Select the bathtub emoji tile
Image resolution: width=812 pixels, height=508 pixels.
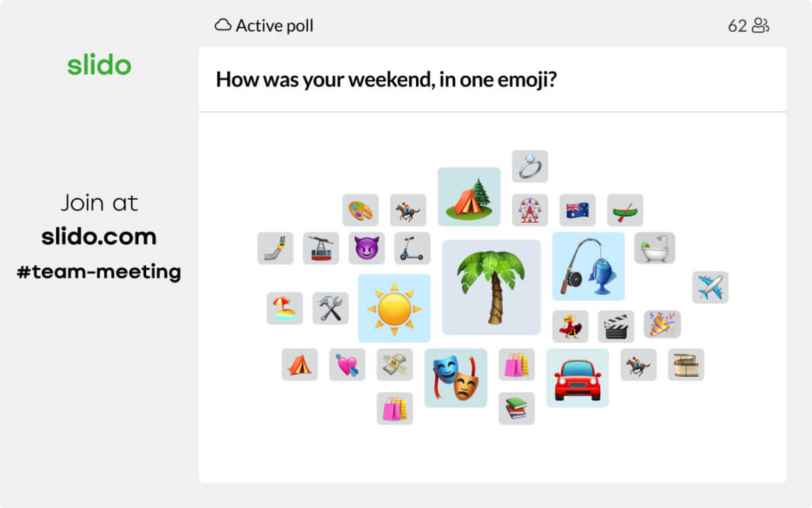[654, 248]
